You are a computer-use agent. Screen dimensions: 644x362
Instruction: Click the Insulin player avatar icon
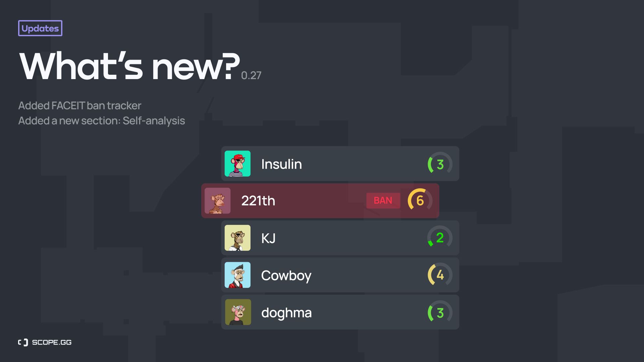point(237,163)
